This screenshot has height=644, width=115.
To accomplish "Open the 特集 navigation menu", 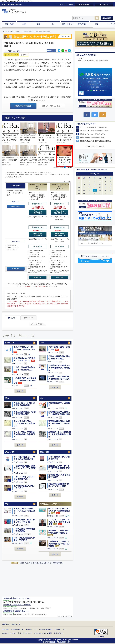I will (96, 24).
